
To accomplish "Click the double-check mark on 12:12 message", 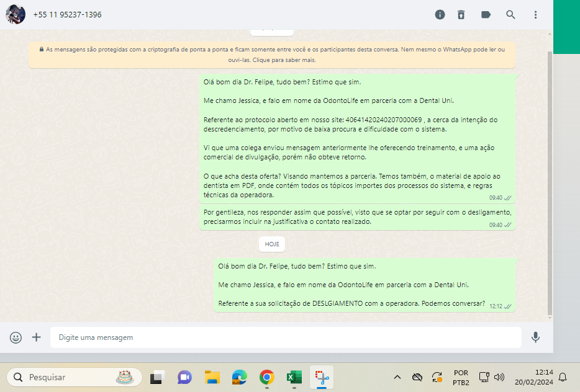I will [508, 306].
